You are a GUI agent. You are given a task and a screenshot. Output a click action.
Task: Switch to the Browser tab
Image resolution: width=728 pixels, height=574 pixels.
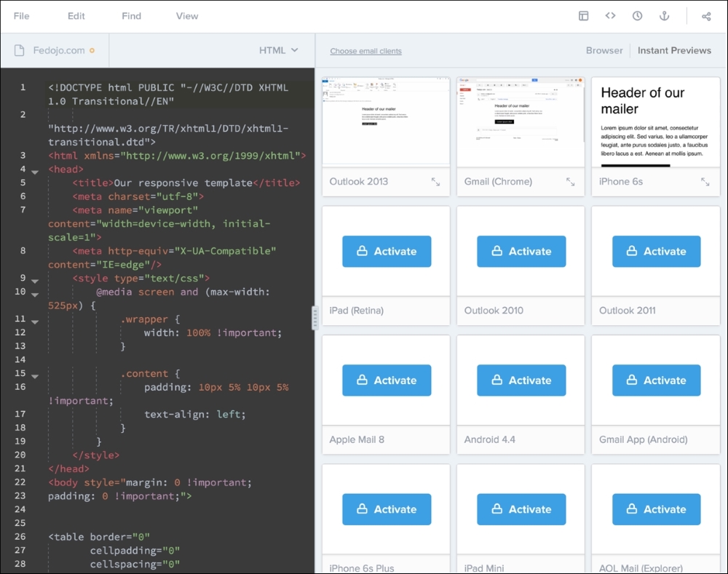click(604, 50)
